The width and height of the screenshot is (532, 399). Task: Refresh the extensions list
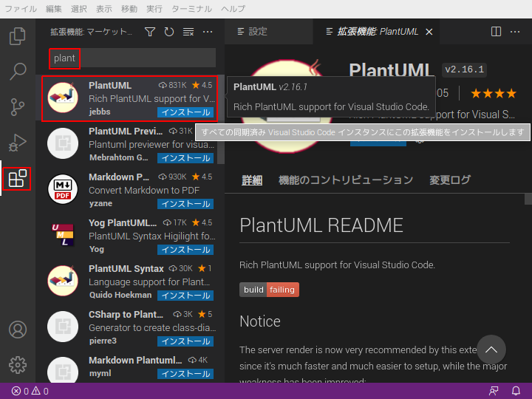(169, 32)
